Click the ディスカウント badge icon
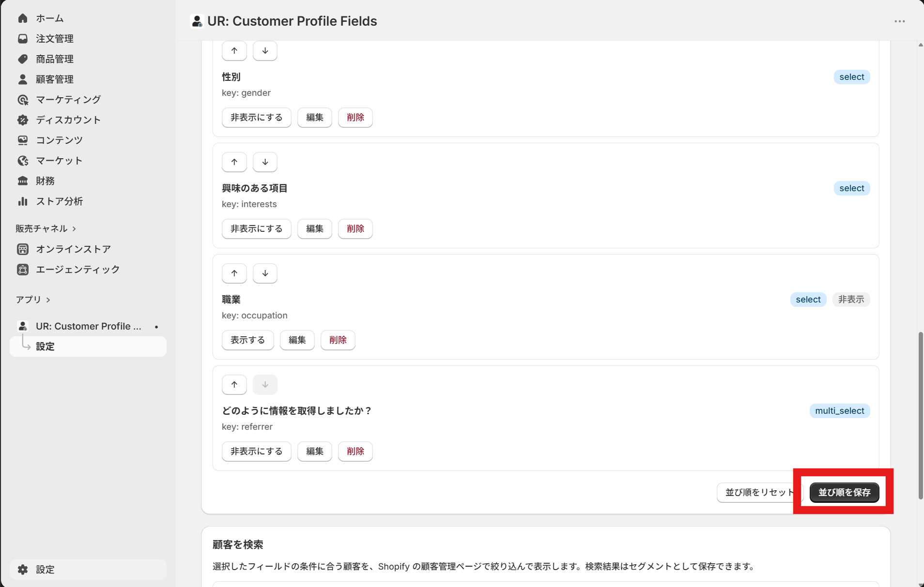 point(23,120)
